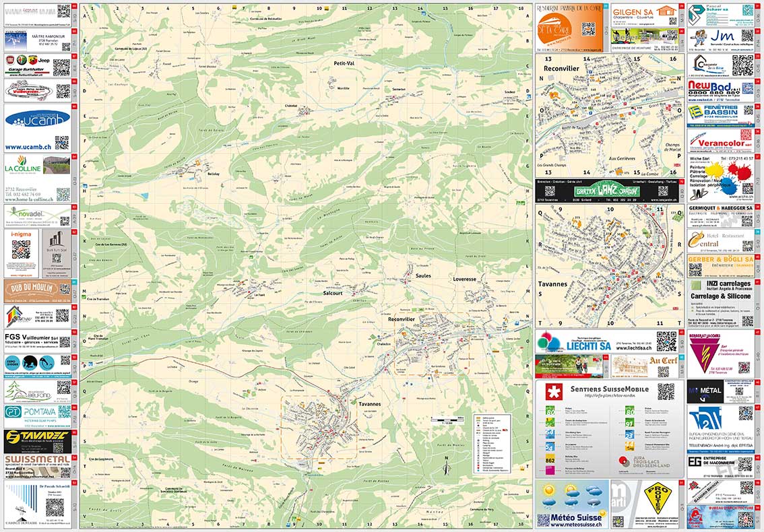This screenshot has width=764, height=532.
Task: Click the Jura Trois-Lacs logo
Action: click(644, 461)
